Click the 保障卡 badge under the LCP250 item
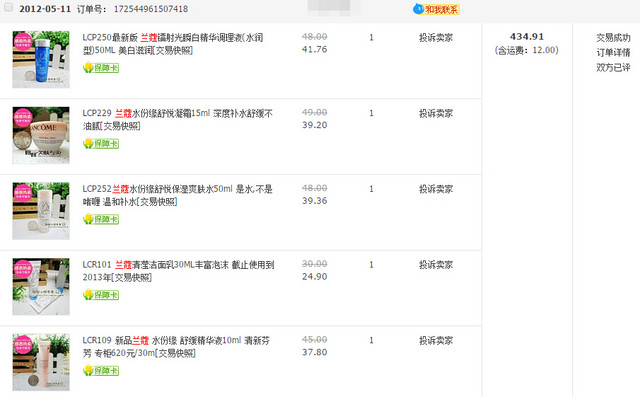Screen dimensions: 640x397 tap(101, 68)
